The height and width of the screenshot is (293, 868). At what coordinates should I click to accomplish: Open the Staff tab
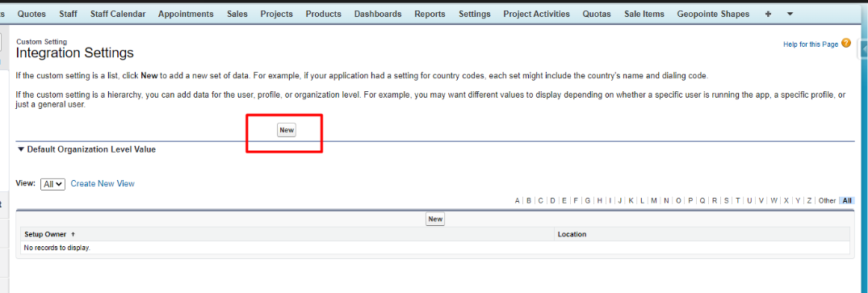tap(68, 14)
